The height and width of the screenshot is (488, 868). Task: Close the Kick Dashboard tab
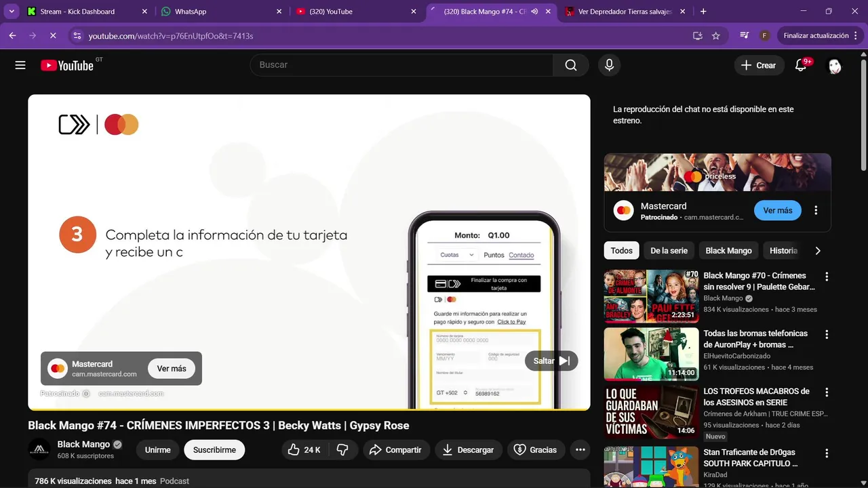click(x=144, y=12)
